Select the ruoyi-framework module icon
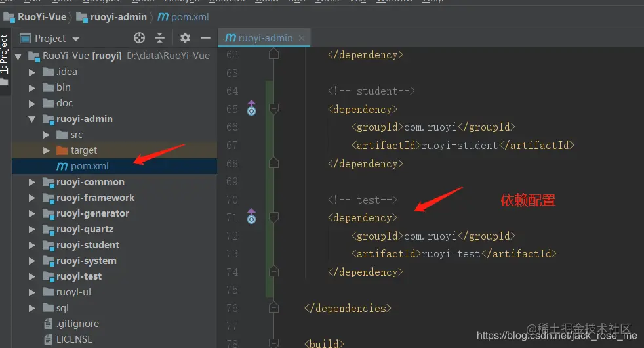Viewport: 644px width, 348px height. point(49,198)
